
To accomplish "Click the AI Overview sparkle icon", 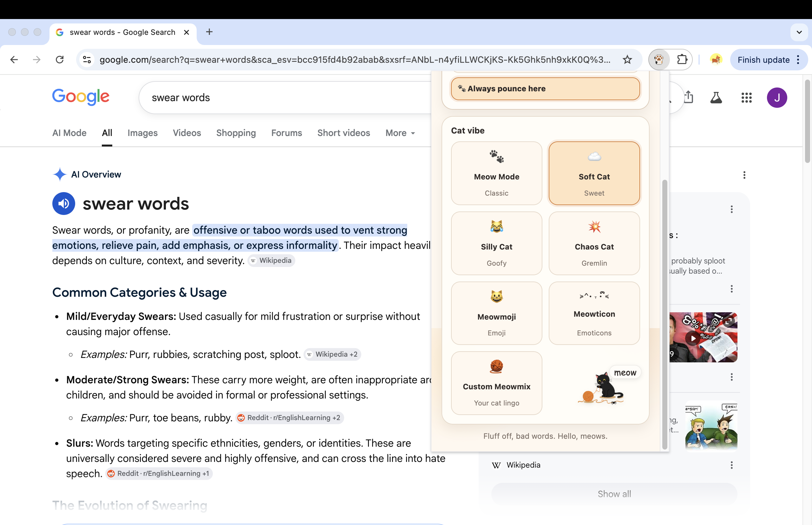I will click(60, 175).
